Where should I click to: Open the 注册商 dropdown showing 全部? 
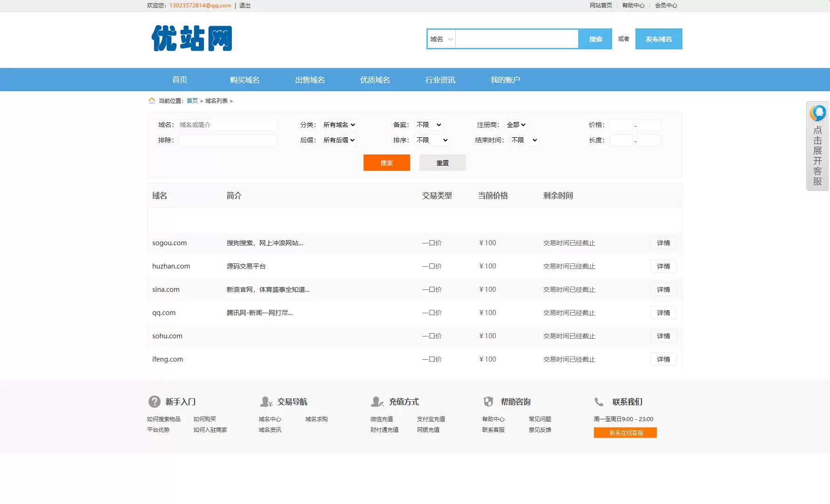[x=516, y=125]
